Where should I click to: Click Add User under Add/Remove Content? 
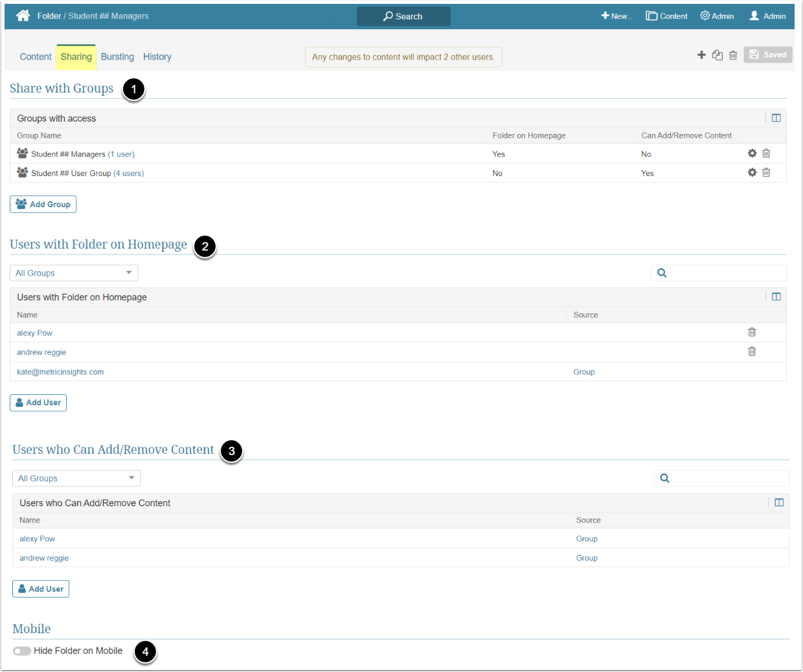click(x=41, y=589)
